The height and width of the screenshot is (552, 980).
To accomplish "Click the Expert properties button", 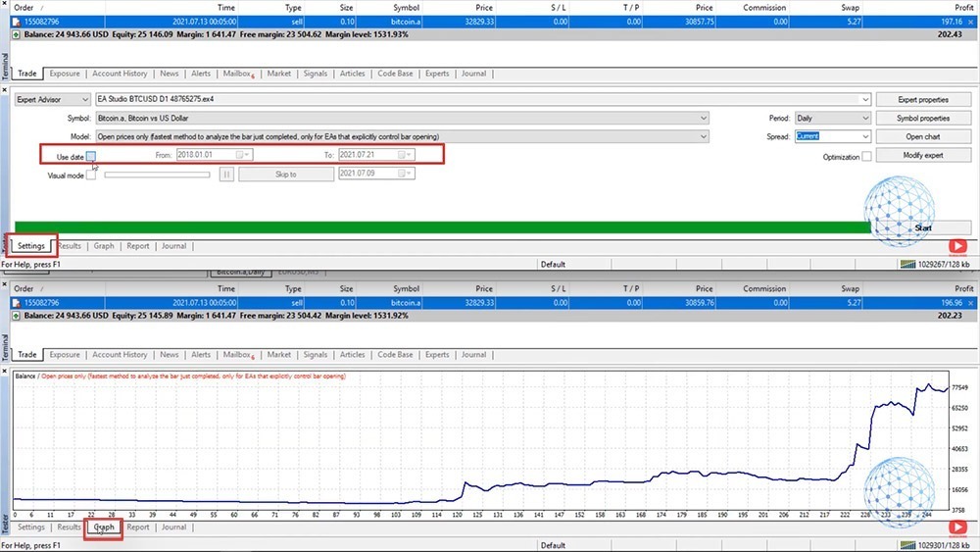I will click(923, 100).
